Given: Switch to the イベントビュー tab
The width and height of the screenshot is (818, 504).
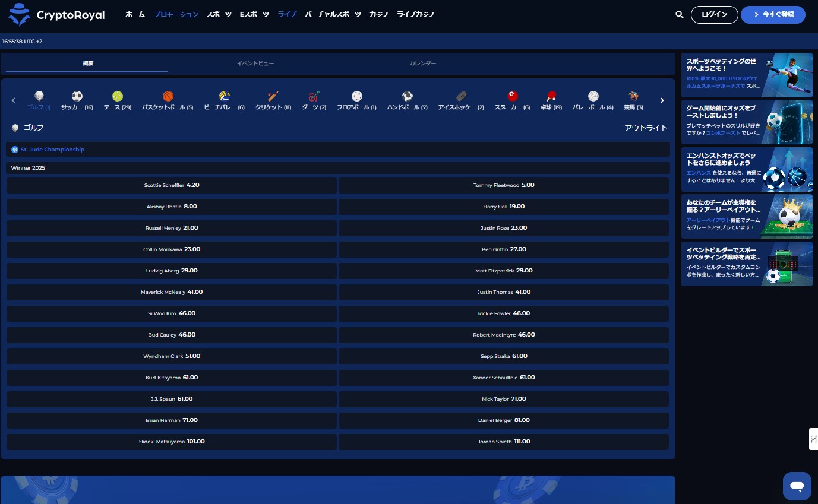Looking at the screenshot, I should (x=255, y=63).
